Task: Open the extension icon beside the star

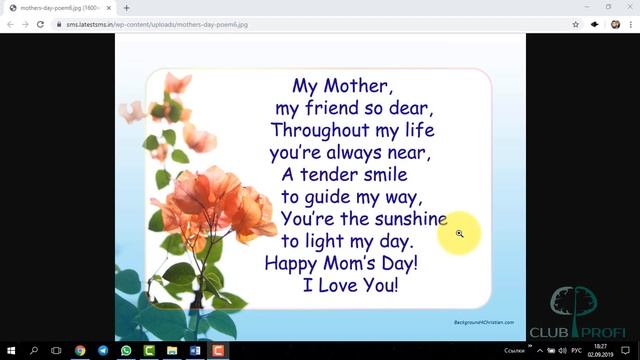Action: point(595,24)
